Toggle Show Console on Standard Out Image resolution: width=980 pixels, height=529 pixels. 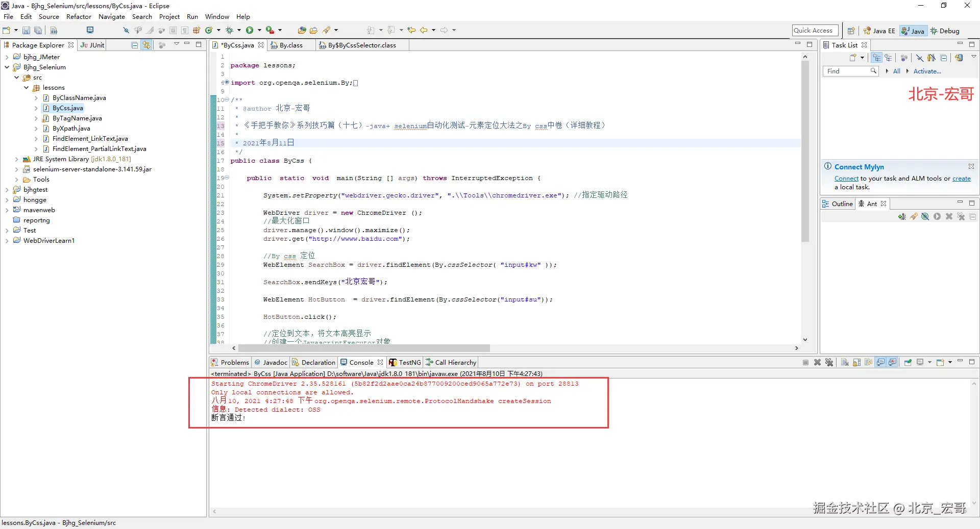point(880,362)
